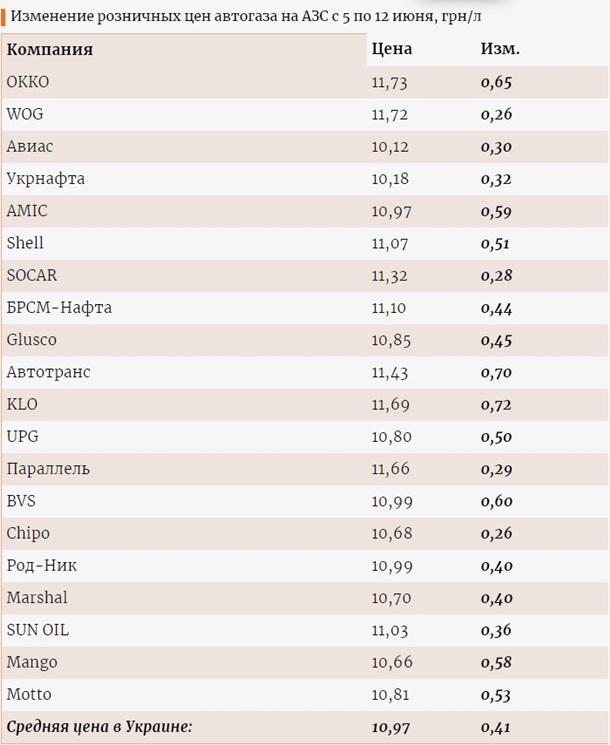The width and height of the screenshot is (610, 745).
Task: Click the Shell price 11,07
Action: [x=390, y=243]
